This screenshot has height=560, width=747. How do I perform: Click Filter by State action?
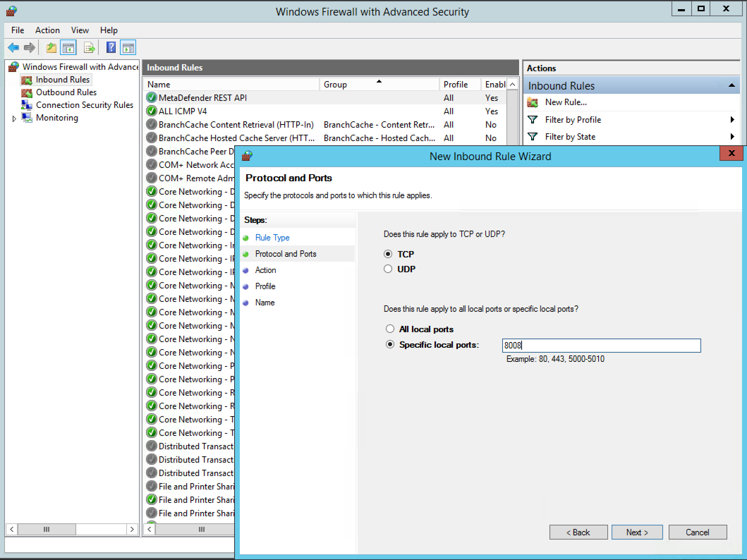click(x=570, y=137)
